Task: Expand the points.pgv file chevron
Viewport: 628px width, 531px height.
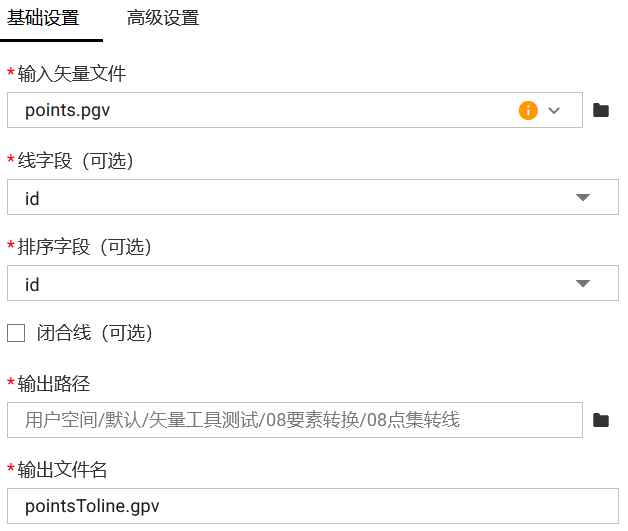Action: (x=555, y=110)
